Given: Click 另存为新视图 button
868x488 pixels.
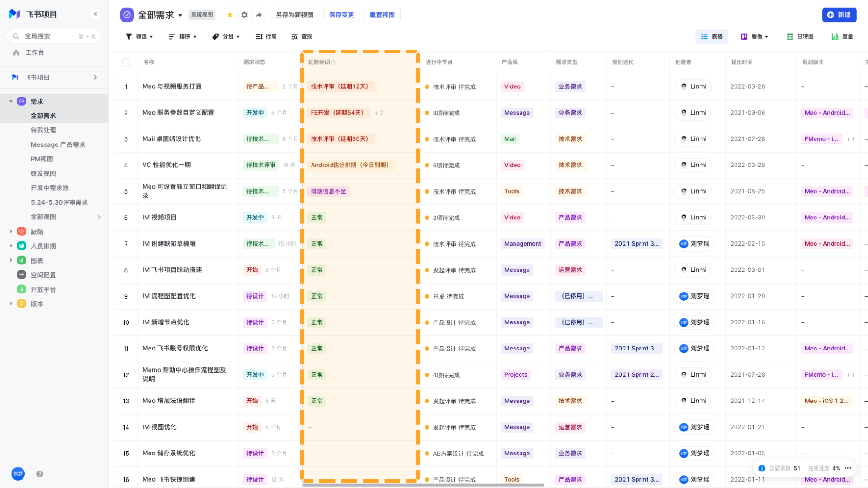Looking at the screenshot, I should pyautogui.click(x=295, y=15).
